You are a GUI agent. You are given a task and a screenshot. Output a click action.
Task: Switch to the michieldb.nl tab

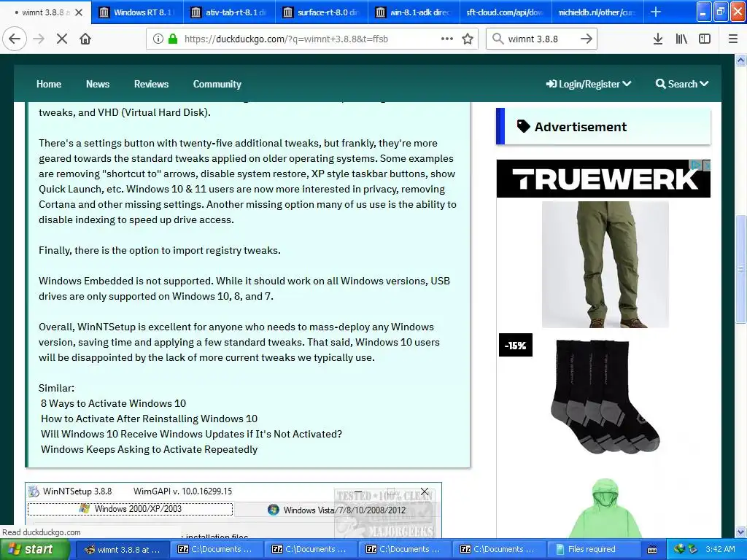coord(597,12)
